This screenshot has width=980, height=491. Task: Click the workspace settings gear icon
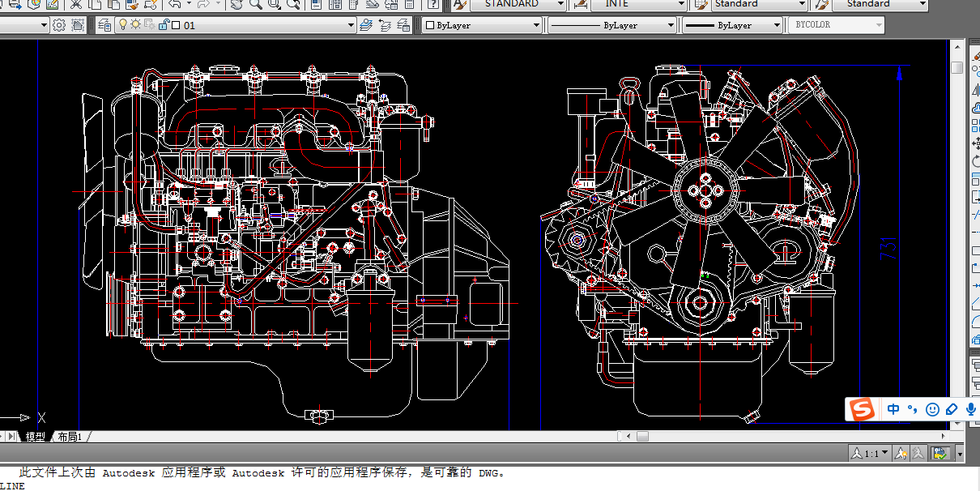59,25
